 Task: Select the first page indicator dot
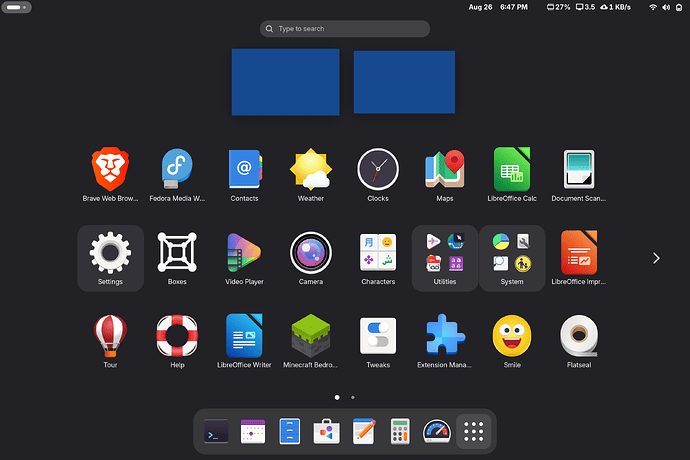(x=337, y=397)
